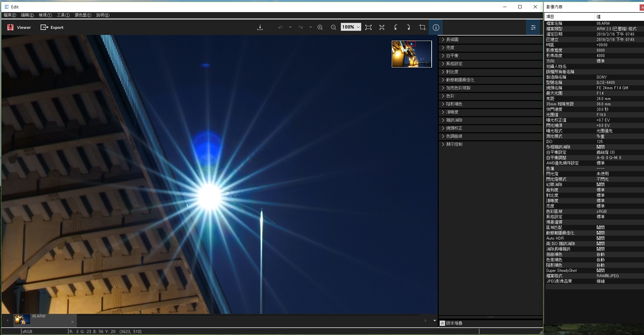
Task: Rotate the image counterclockwise
Action: coord(396,28)
